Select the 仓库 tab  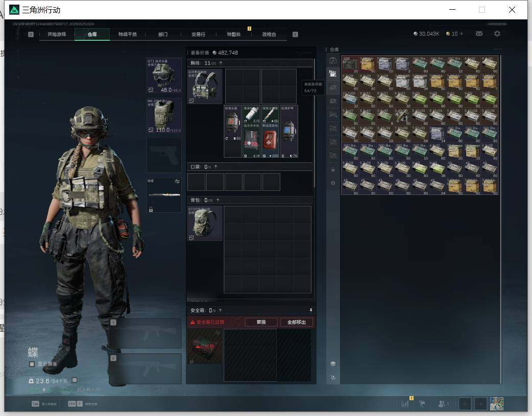coord(92,34)
